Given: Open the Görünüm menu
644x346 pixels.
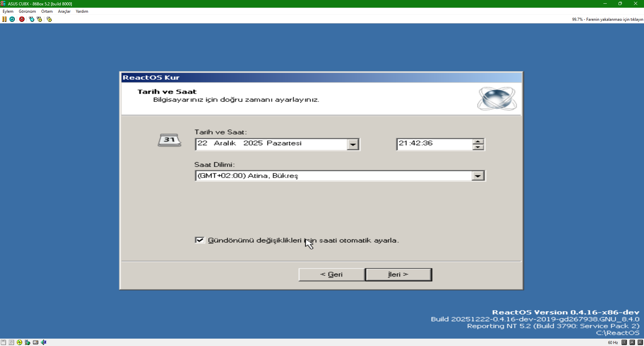Looking at the screenshot, I should (27, 11).
